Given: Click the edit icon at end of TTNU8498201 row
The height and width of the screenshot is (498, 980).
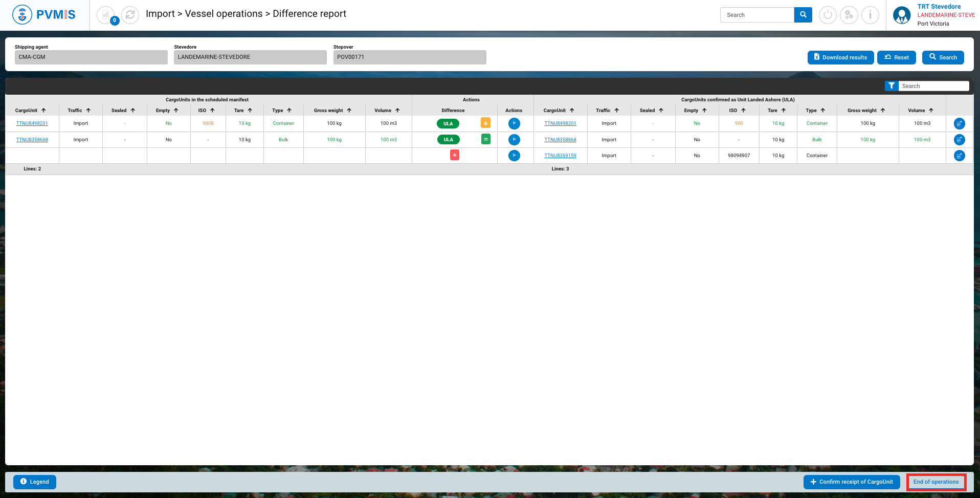Looking at the screenshot, I should coord(959,123).
